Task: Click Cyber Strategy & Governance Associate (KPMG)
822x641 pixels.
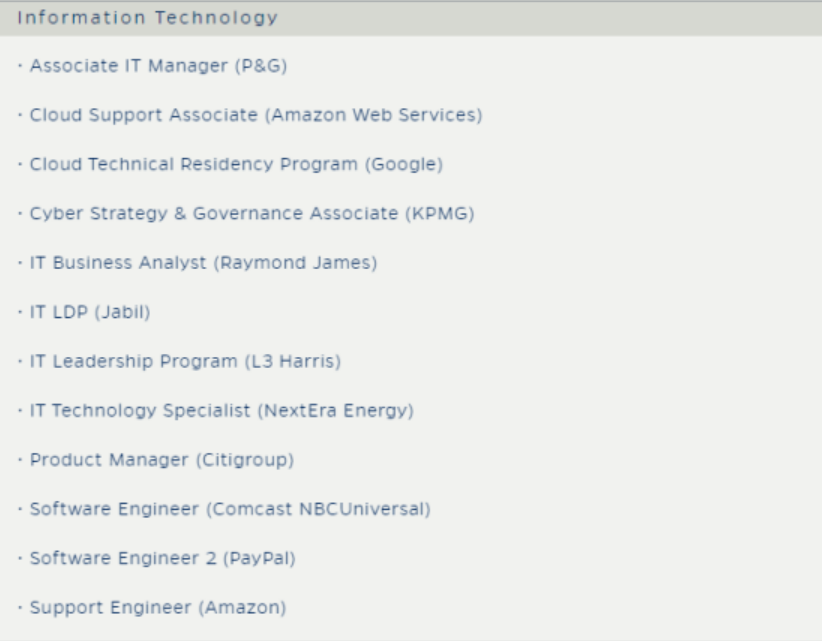Action: click(252, 214)
